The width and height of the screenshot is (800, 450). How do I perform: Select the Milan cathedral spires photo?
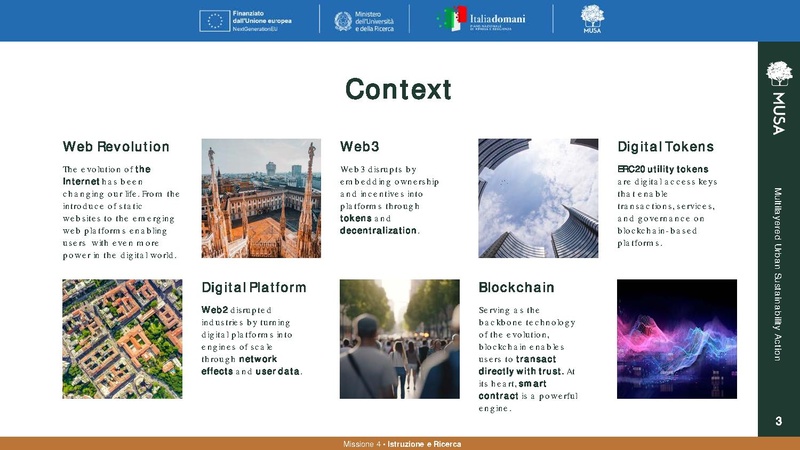pyautogui.click(x=261, y=198)
